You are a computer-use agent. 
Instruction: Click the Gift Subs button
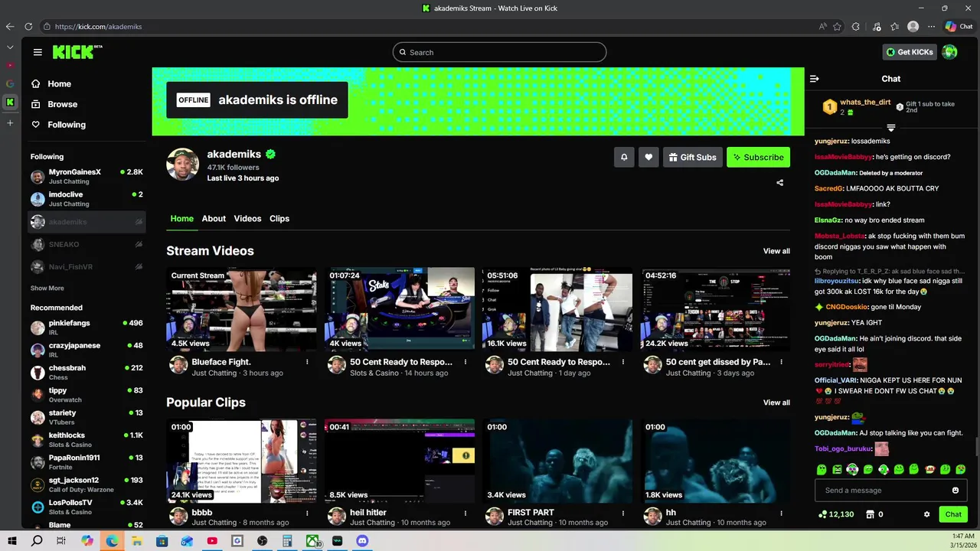click(692, 157)
